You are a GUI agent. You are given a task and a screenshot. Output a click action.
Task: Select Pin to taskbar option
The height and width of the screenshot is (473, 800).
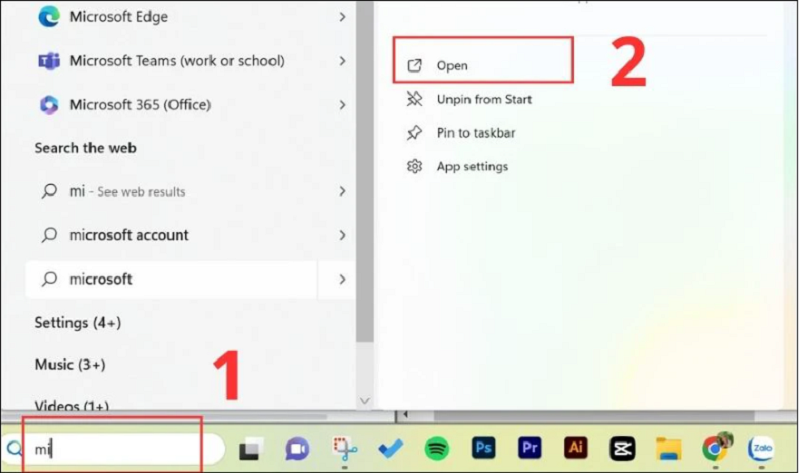[x=476, y=133]
